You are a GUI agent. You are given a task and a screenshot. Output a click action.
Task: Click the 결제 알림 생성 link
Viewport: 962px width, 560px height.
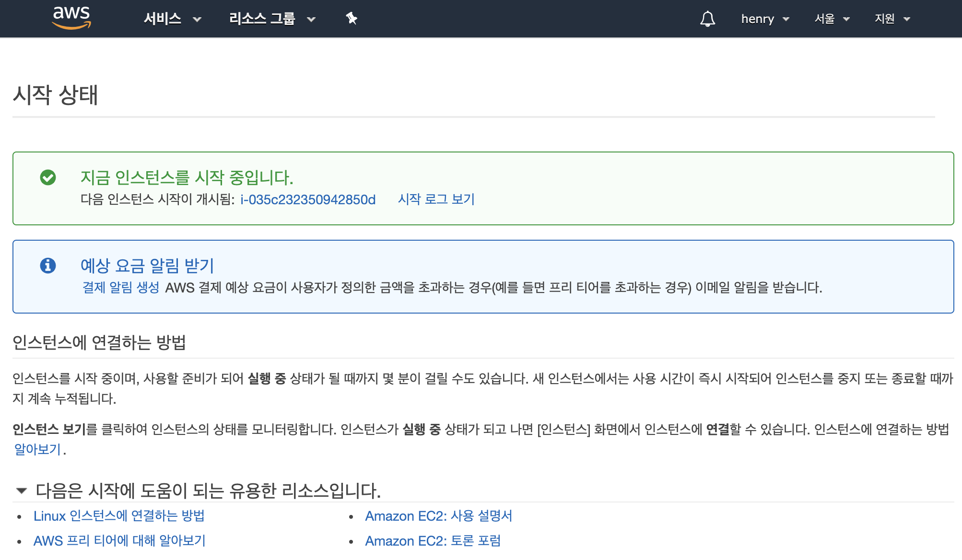click(121, 287)
